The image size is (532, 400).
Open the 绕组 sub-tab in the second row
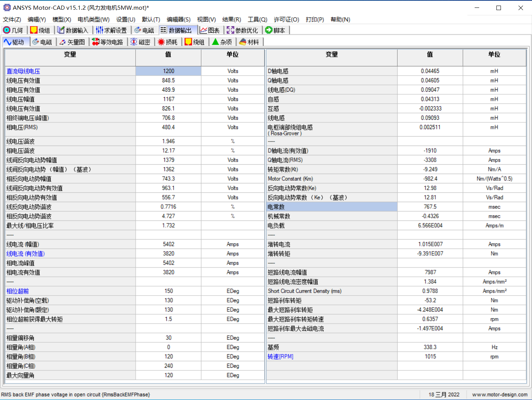tap(195, 42)
